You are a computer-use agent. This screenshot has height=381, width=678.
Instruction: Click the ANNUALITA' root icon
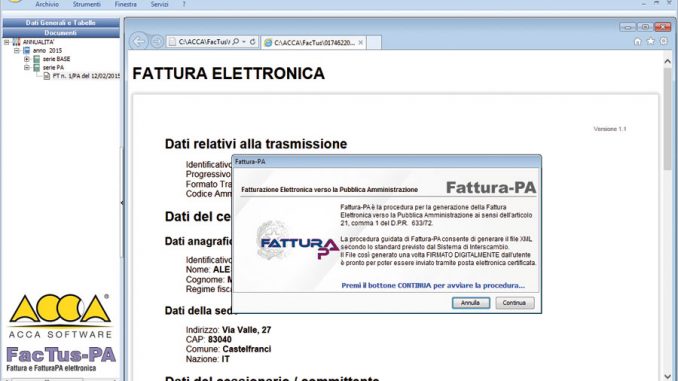[16, 42]
